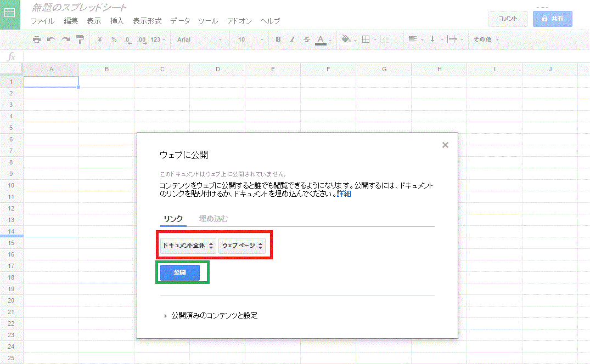Open the 表示 menu
The height and width of the screenshot is (364, 590).
coord(94,21)
